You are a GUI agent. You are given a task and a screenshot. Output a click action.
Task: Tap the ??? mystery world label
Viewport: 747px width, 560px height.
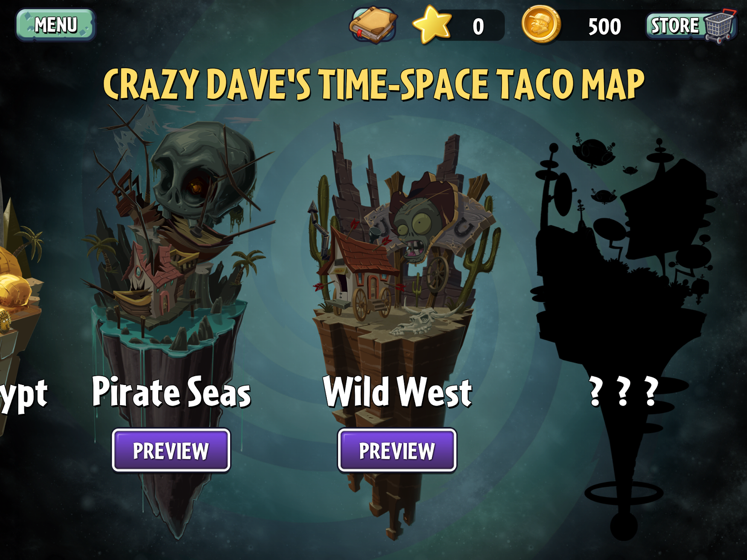624,392
